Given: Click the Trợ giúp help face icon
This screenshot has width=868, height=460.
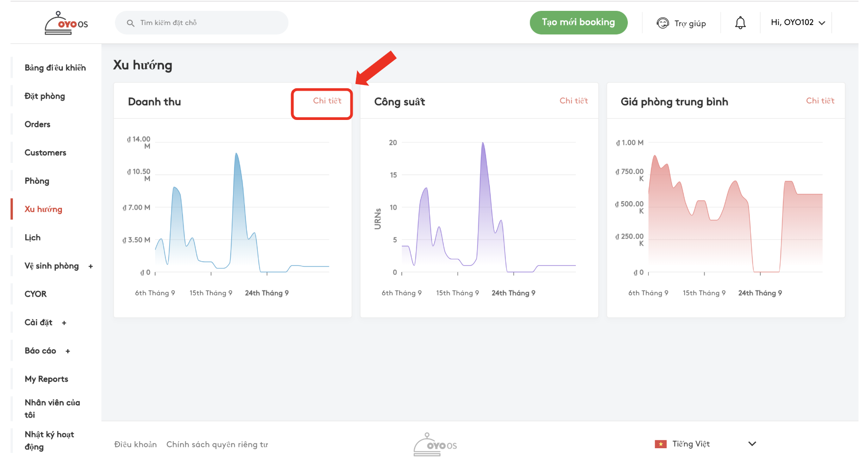Looking at the screenshot, I should tap(663, 23).
